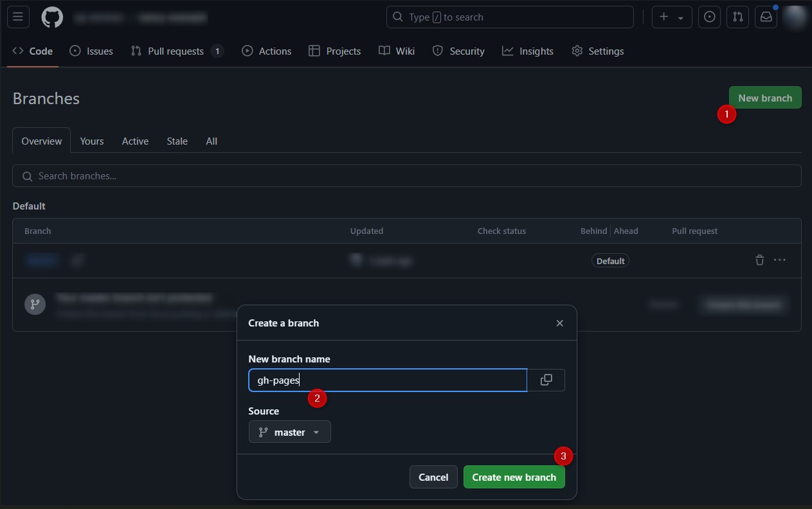Switch to the Actions tab
This screenshot has width=812, height=509.
[267, 51]
